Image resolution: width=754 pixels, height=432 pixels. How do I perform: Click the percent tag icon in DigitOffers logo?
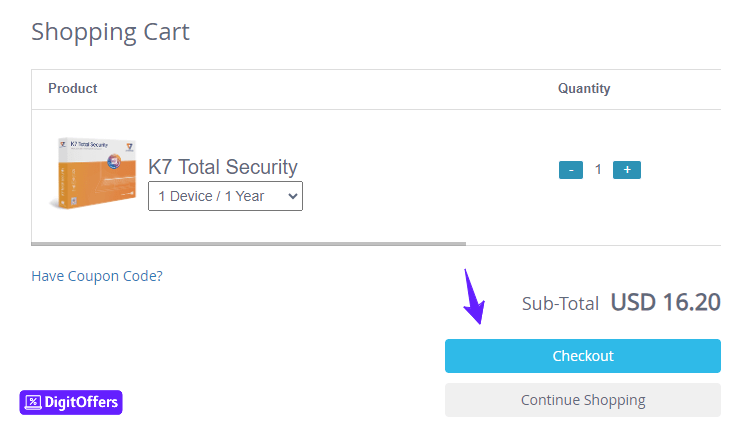coord(33,402)
